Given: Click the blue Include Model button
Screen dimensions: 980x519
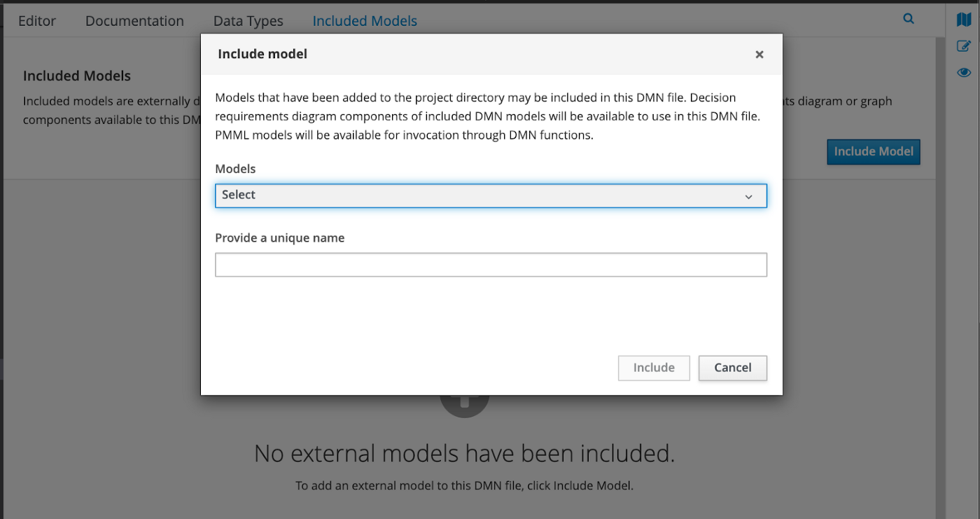Looking at the screenshot, I should click(x=873, y=151).
